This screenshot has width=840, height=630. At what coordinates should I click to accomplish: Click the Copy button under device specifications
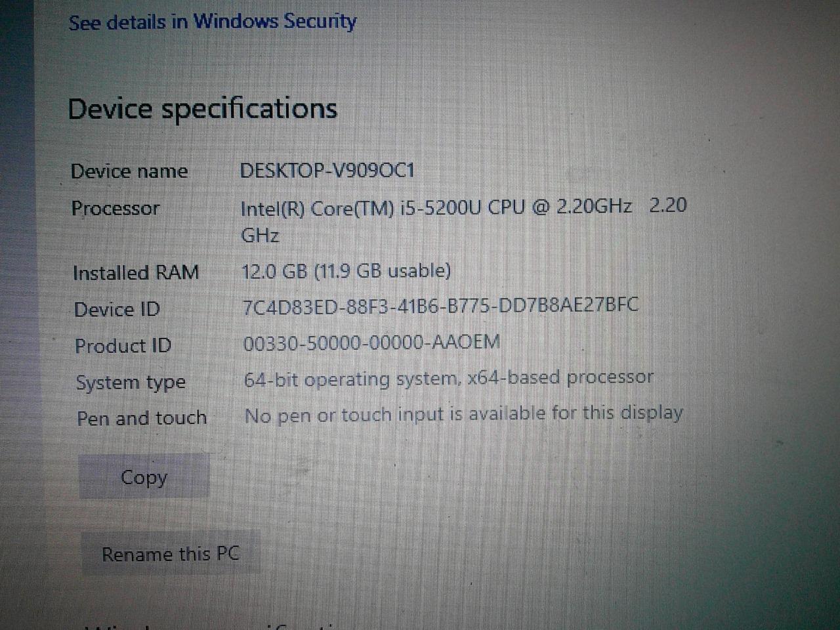144,476
